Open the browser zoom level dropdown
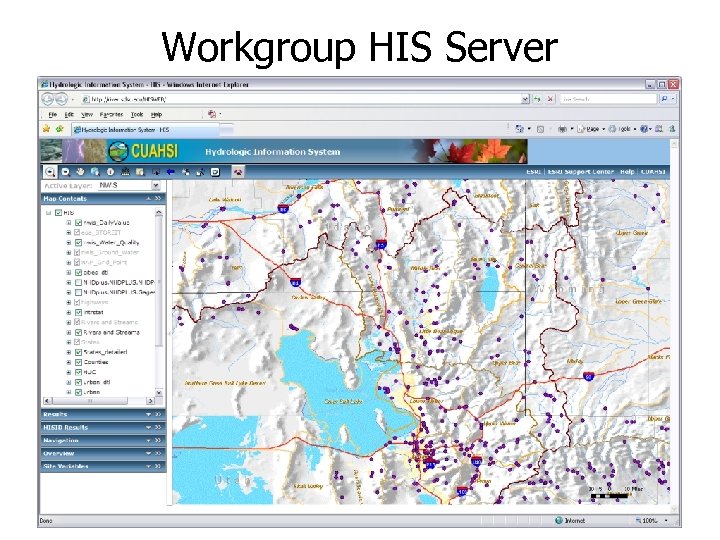Viewport: 720px width, 540px height. 666,520
